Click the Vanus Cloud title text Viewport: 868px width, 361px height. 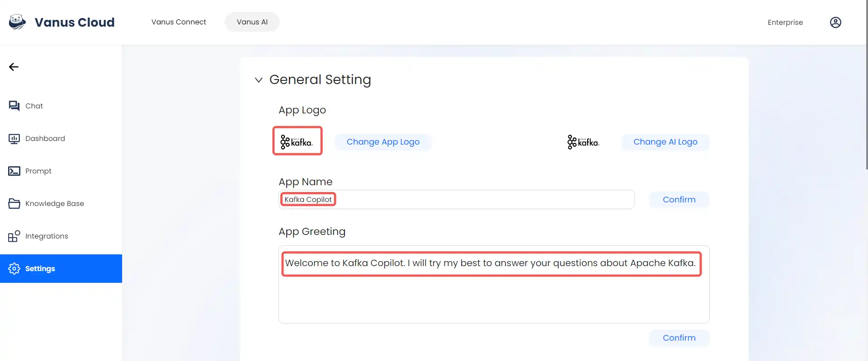point(75,22)
